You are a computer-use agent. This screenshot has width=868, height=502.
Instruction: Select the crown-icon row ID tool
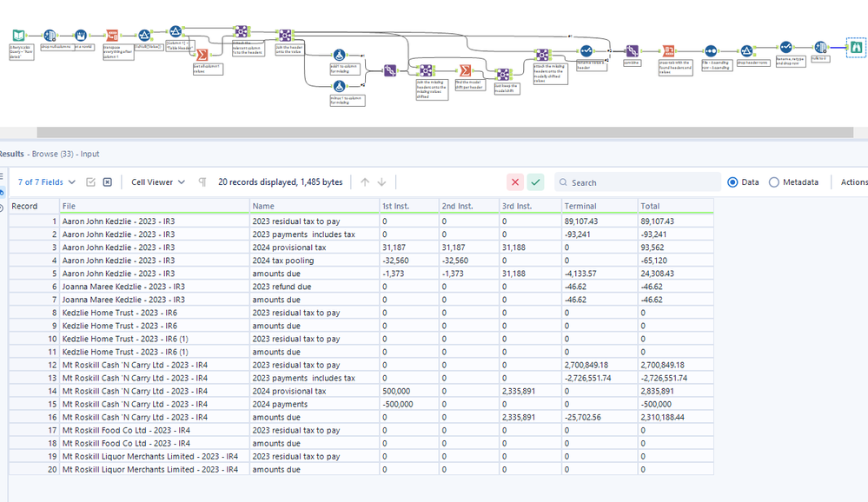click(x=81, y=36)
